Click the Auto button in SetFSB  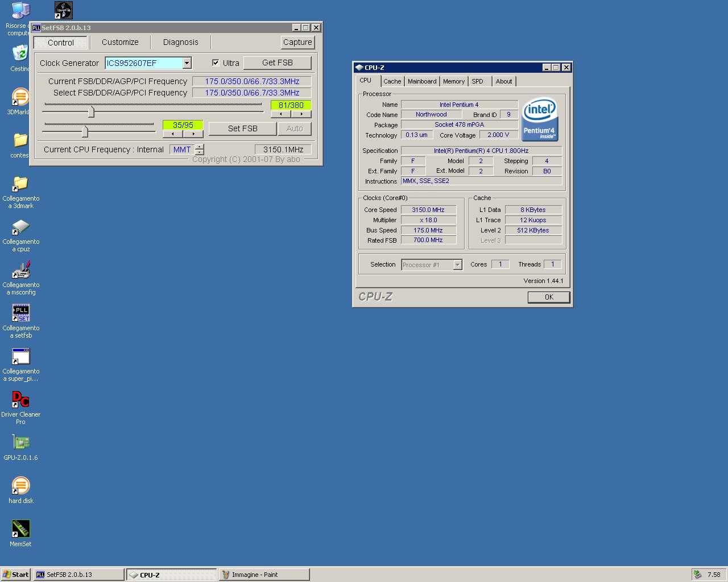click(295, 128)
